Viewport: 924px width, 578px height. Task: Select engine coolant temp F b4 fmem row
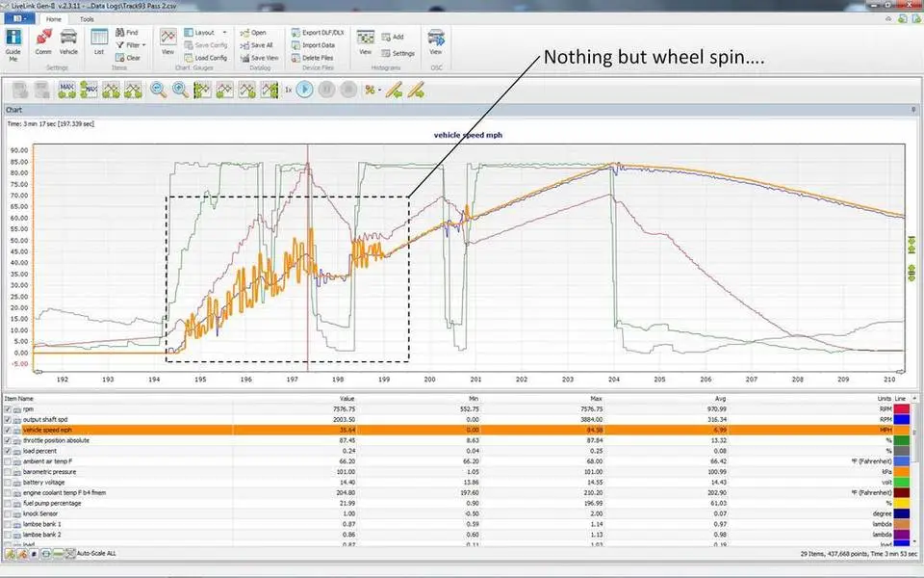pos(456,492)
